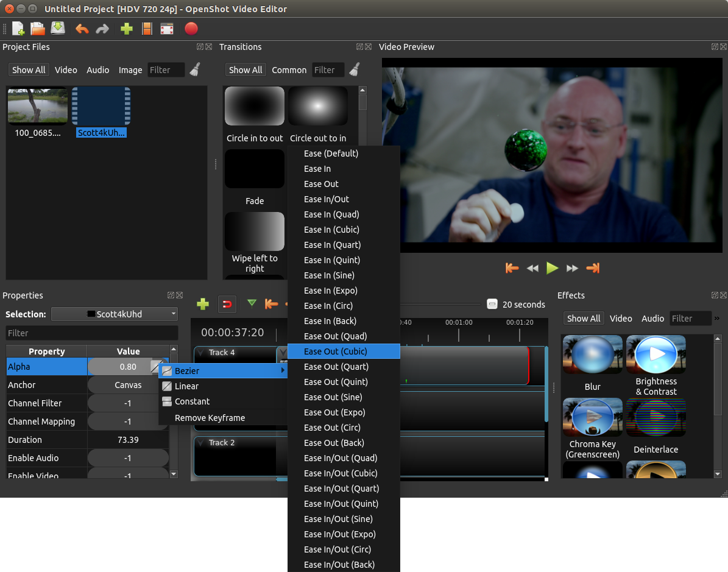This screenshot has width=728, height=572.
Task: Click the red Export Video button
Action: tap(191, 29)
